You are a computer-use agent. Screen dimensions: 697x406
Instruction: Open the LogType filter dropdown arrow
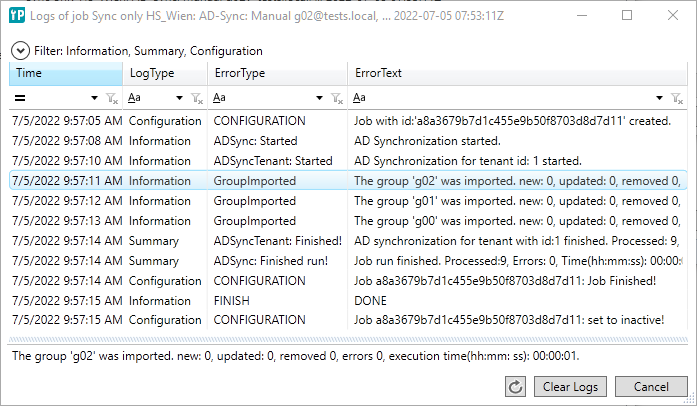click(180, 98)
